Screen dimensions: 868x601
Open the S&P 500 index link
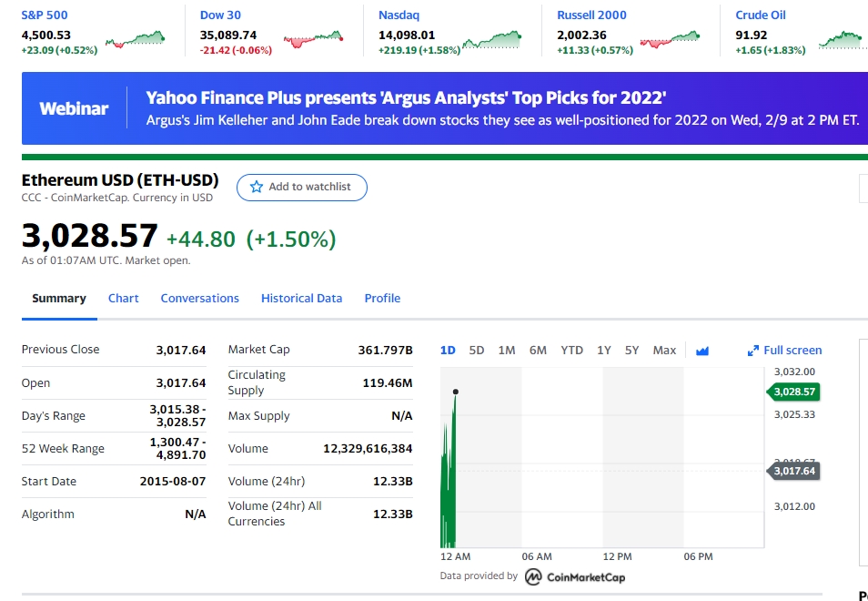[45, 15]
